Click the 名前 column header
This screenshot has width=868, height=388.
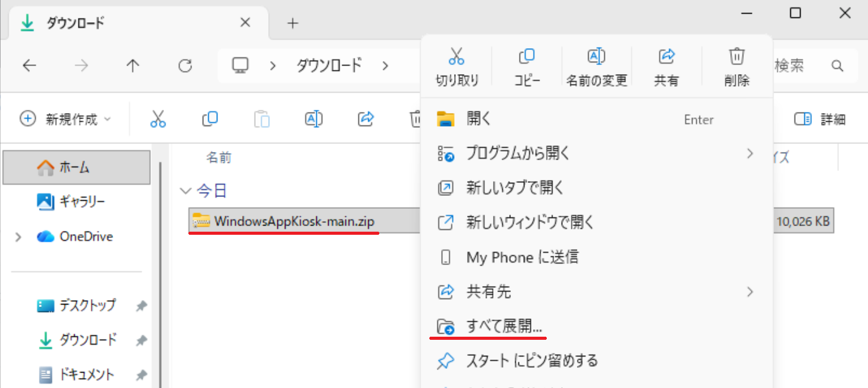pos(219,158)
